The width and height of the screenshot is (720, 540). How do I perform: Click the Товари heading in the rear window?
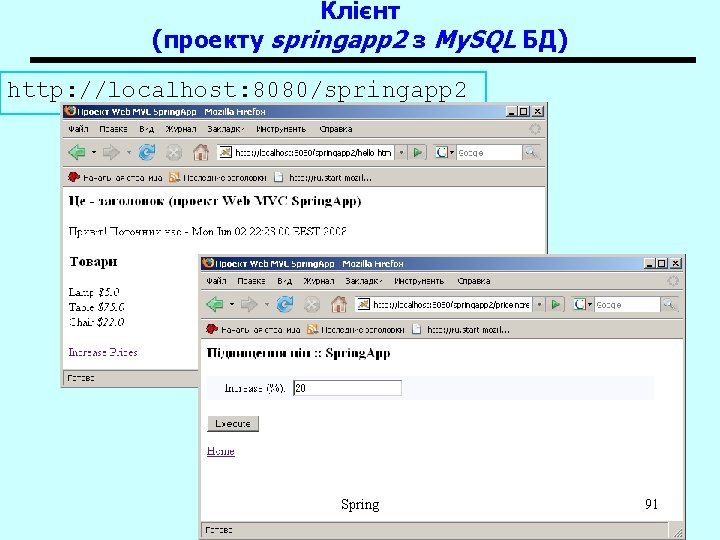(x=94, y=262)
